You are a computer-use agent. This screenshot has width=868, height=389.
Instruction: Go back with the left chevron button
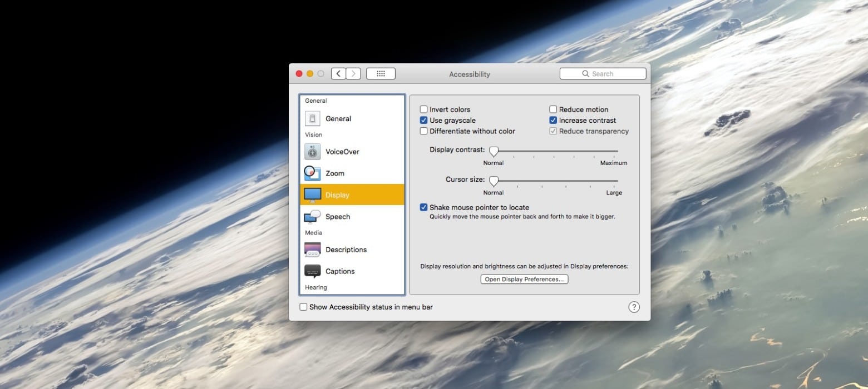(x=338, y=73)
